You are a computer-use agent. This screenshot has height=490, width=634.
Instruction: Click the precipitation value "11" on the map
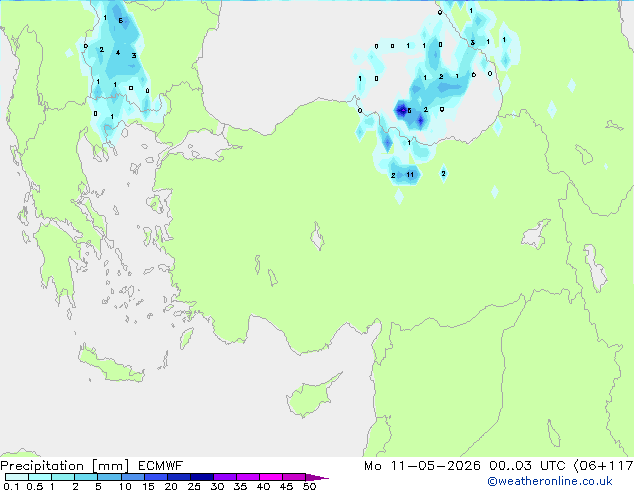[x=410, y=175]
